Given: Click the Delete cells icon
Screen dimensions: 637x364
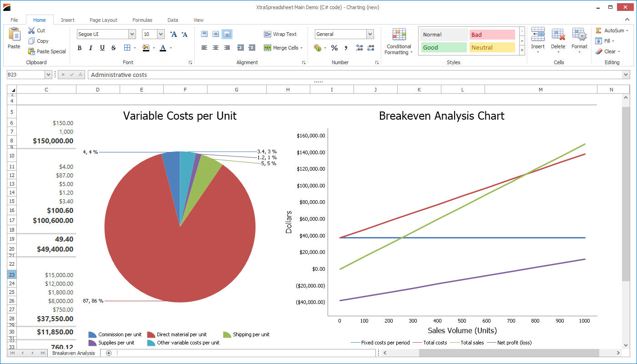Looking at the screenshot, I should 558,35.
